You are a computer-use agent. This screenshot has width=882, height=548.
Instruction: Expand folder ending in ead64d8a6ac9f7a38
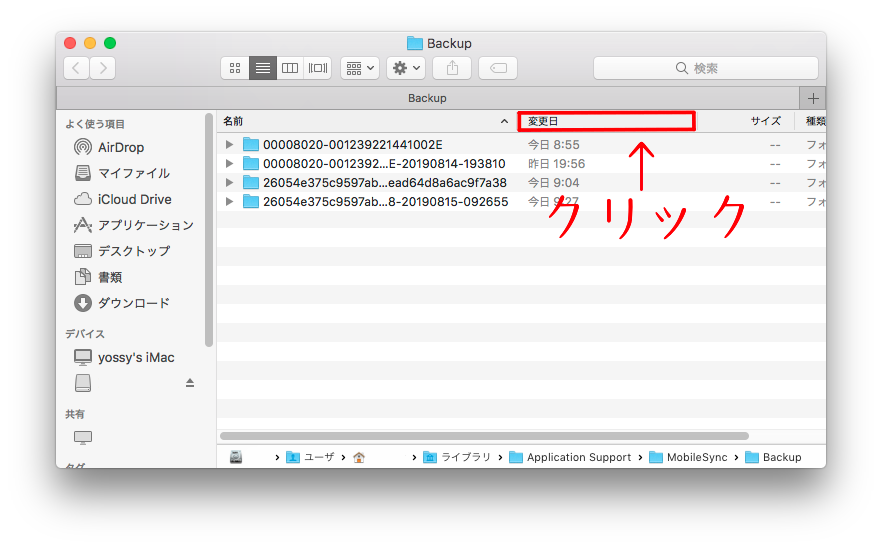pyautogui.click(x=229, y=183)
